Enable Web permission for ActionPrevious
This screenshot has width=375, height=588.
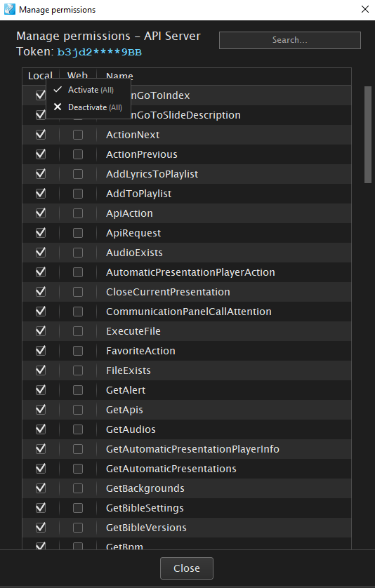78,154
